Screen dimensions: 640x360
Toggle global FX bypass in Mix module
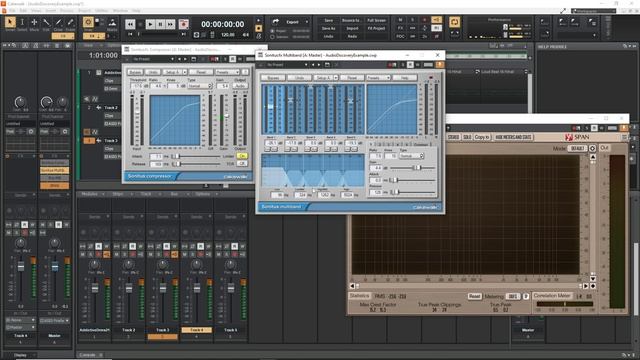(x=400, y=28)
